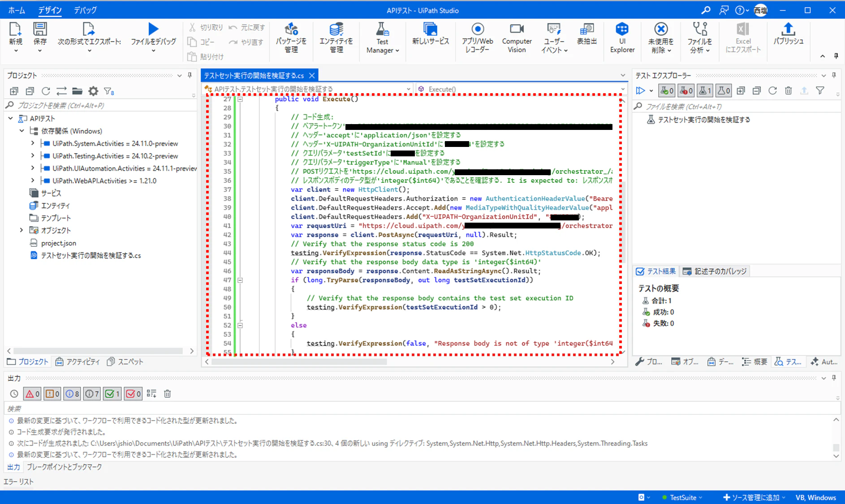Open UI Explorer tool
Viewport: 845px width, 504px height.
click(622, 38)
